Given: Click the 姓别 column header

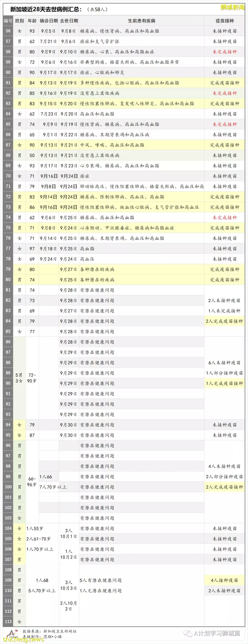Looking at the screenshot, I should pos(19,21).
